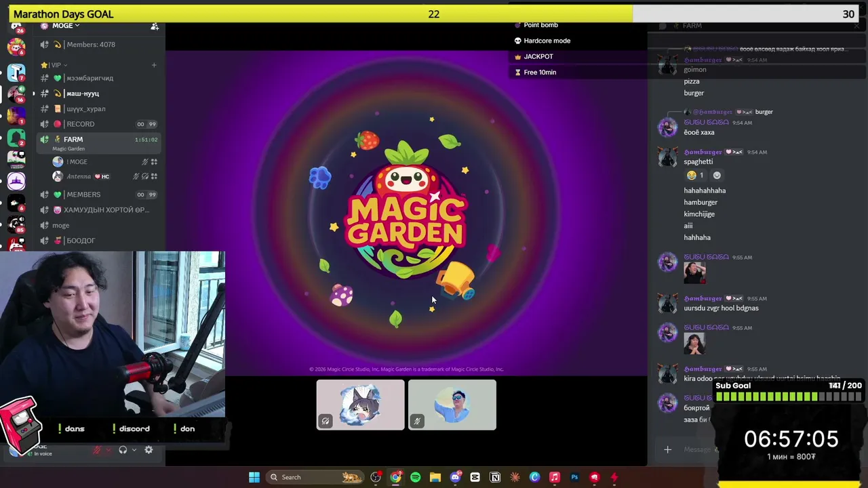868x488 pixels.
Task: Open the server icon with badge 6 near top
Action: [x=16, y=47]
